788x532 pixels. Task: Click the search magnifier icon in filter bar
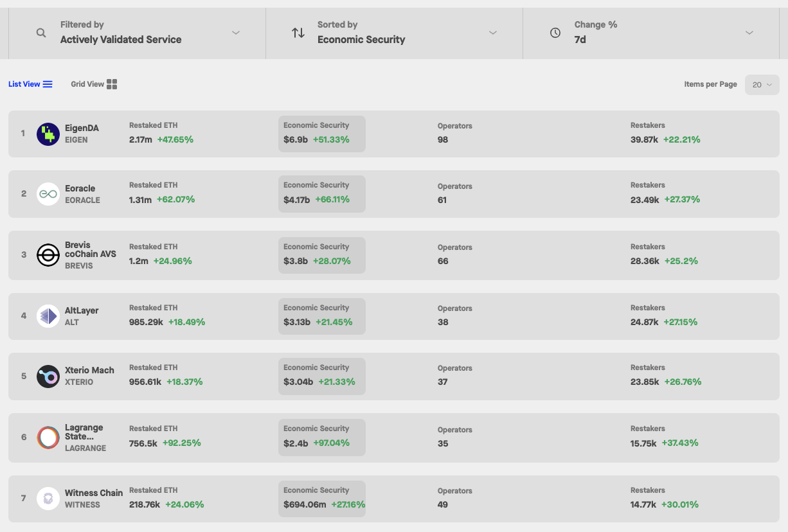pyautogui.click(x=41, y=33)
